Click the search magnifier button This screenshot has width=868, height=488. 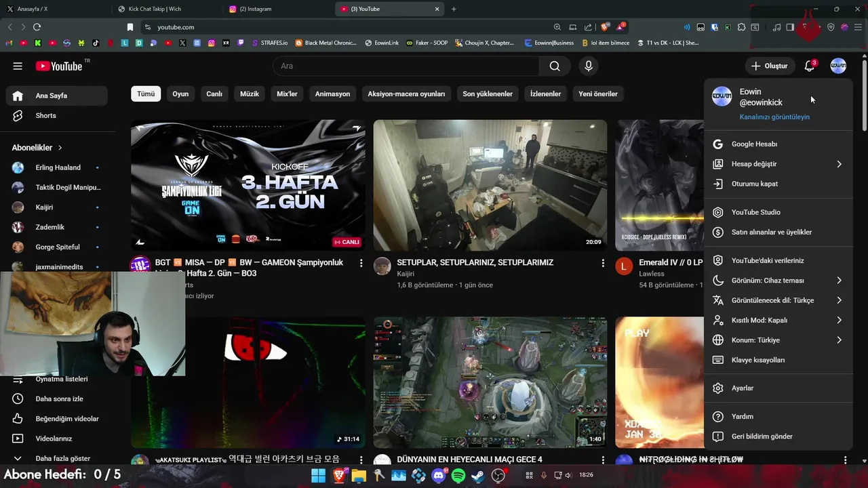(555, 66)
